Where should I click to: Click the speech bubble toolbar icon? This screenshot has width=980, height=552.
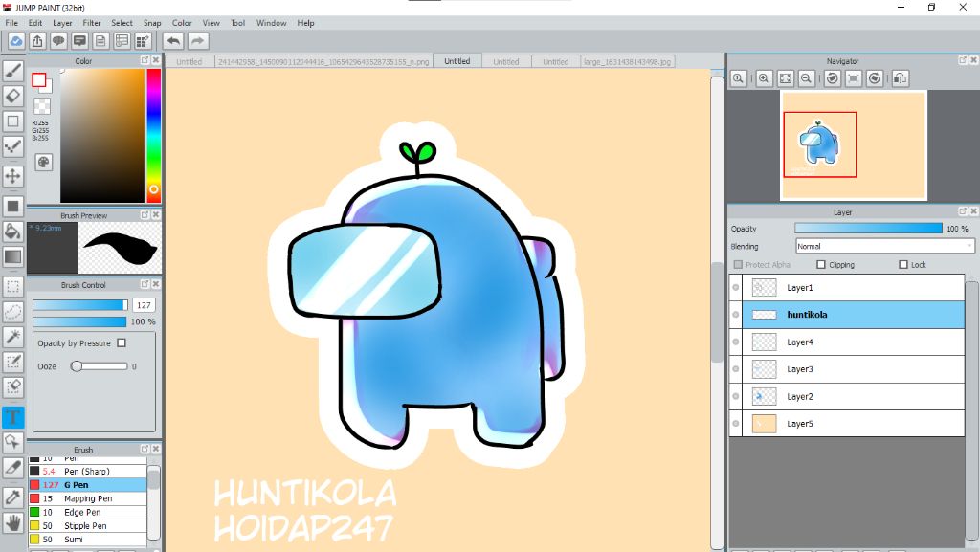(58, 41)
